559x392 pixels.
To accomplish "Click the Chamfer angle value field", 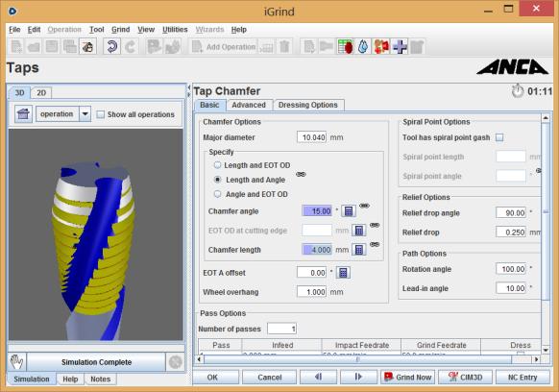I will 317,211.
